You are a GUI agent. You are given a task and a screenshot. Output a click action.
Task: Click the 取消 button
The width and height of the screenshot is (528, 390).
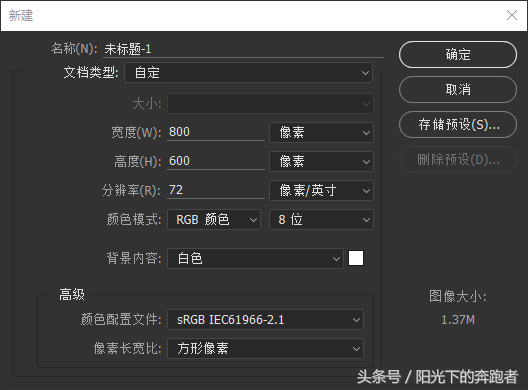click(x=458, y=90)
